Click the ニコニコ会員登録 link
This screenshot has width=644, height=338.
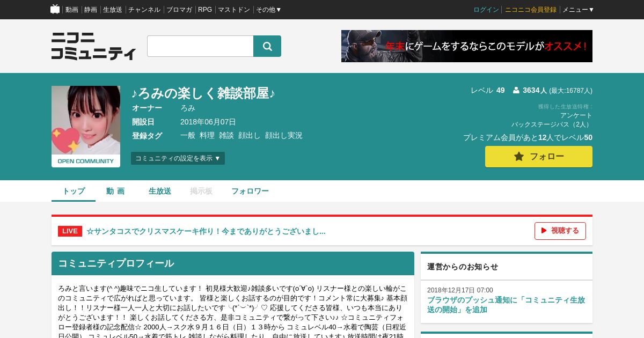tap(531, 10)
